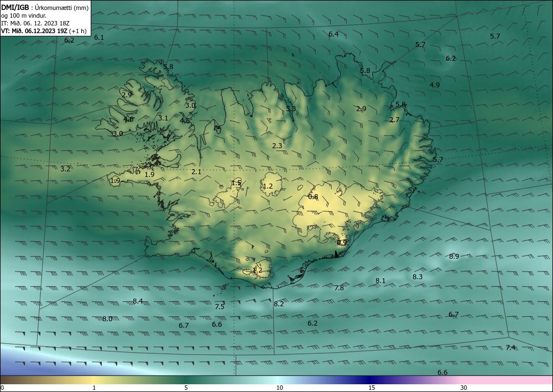Select the 'VT: Mið. 06.12.2023 19Z (+1 h)' line
Image resolution: width=553 pixels, height=392 pixels.
pyautogui.click(x=44, y=30)
